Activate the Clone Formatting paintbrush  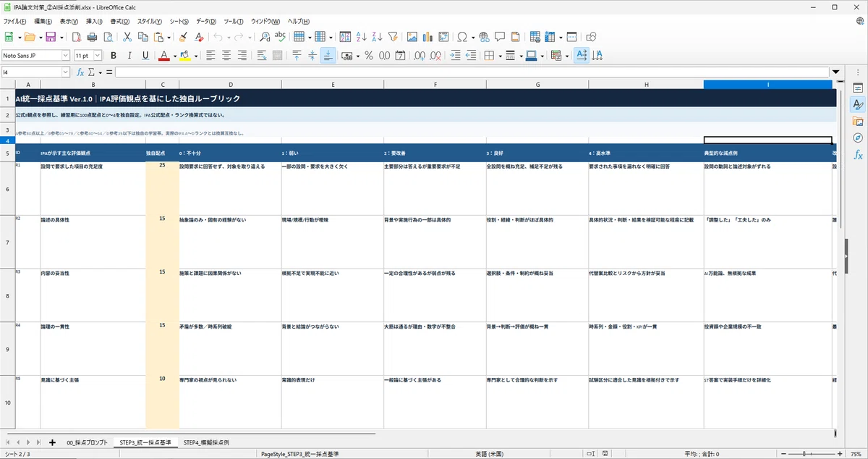point(183,37)
